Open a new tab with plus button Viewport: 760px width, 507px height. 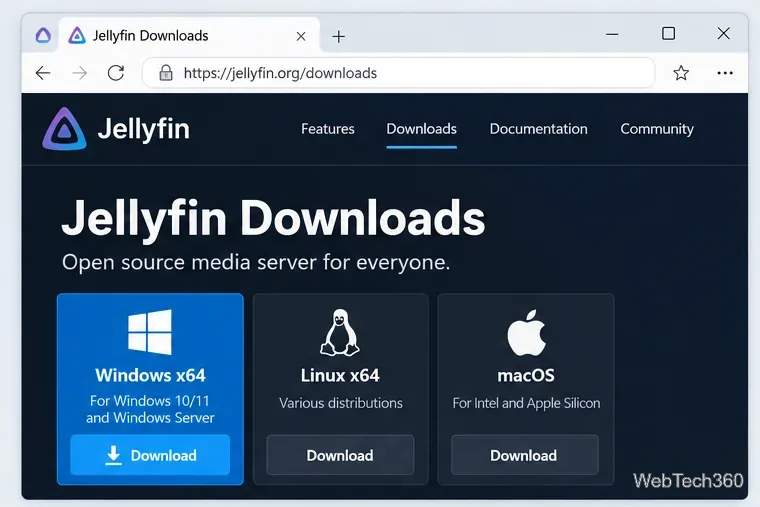click(x=339, y=36)
